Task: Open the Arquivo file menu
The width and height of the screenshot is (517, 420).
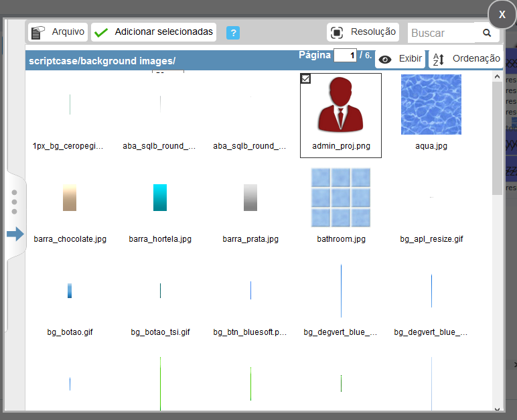Action: (x=58, y=31)
